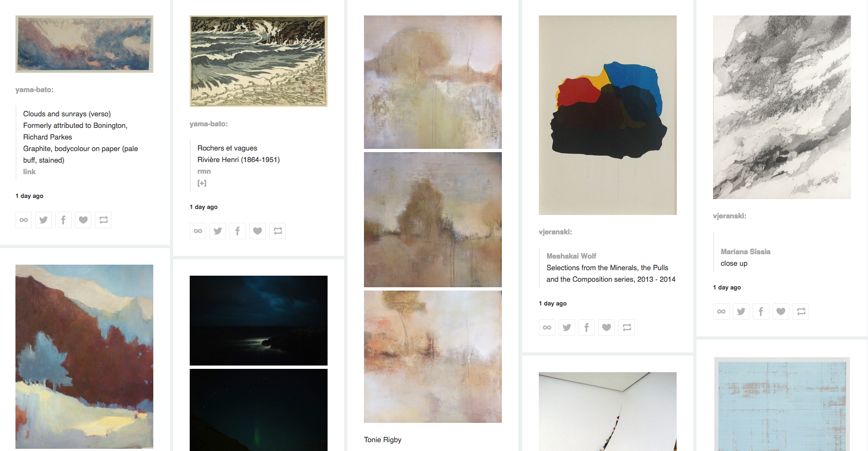This screenshot has height=451, width=868.
Task: Open Meshakai Wolf artist link
Action: point(571,256)
